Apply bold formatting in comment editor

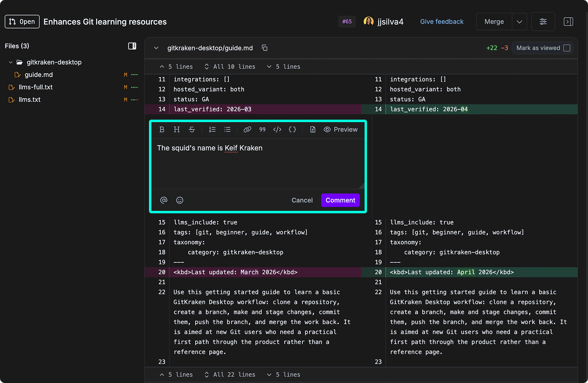tap(162, 129)
